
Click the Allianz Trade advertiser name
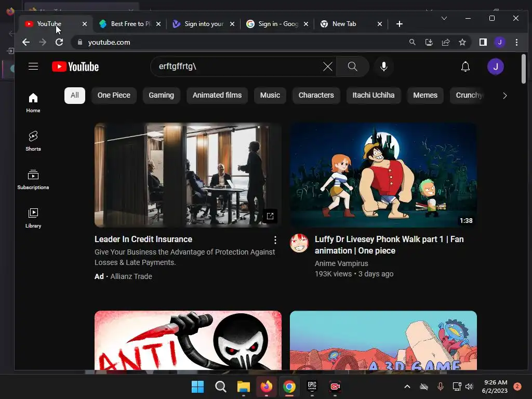point(131,276)
